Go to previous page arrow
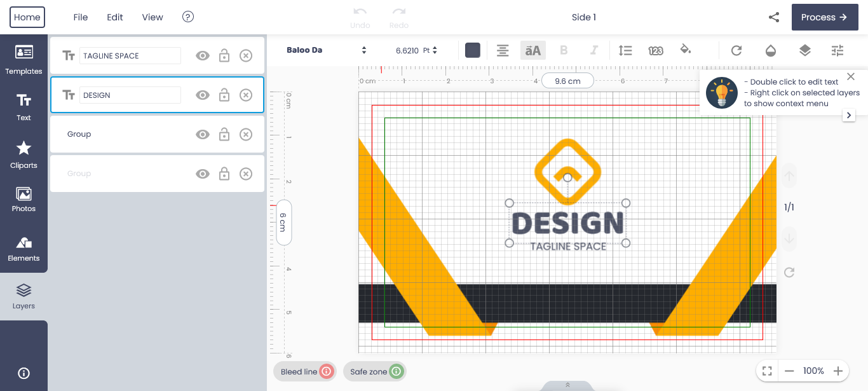The height and width of the screenshot is (391, 868). [x=789, y=176]
